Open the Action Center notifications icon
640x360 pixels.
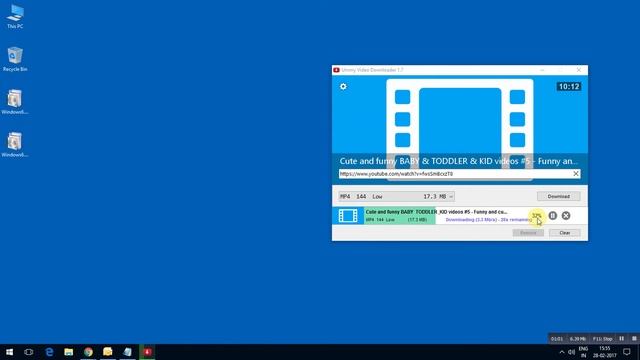click(x=627, y=352)
